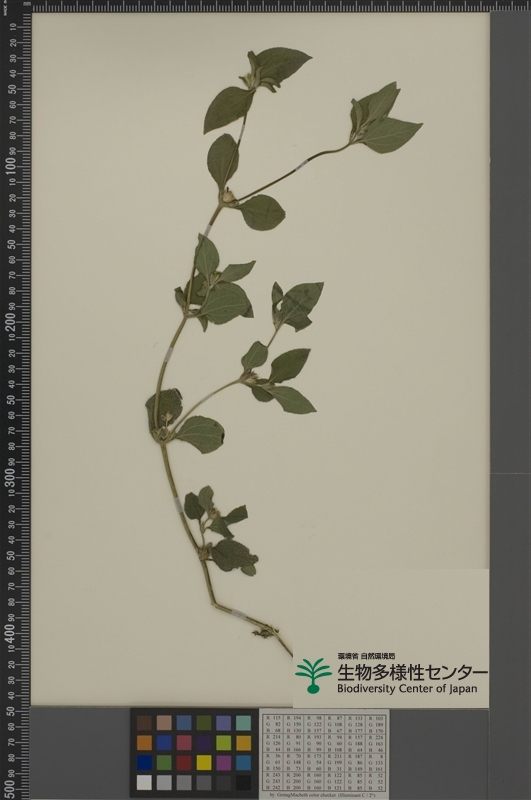Choose the dark brown swatch in top row
This screenshot has width=531, height=800.
[x=144, y=722]
